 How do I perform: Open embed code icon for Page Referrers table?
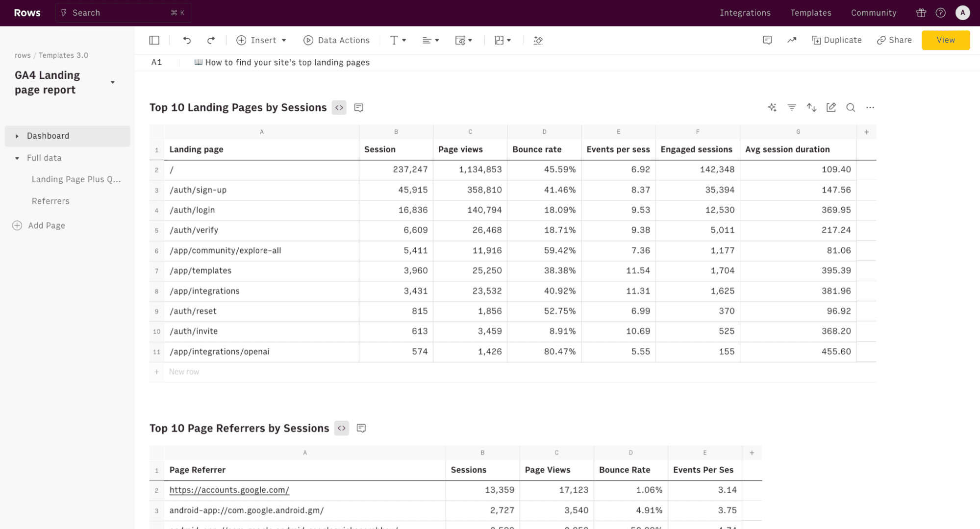point(342,428)
